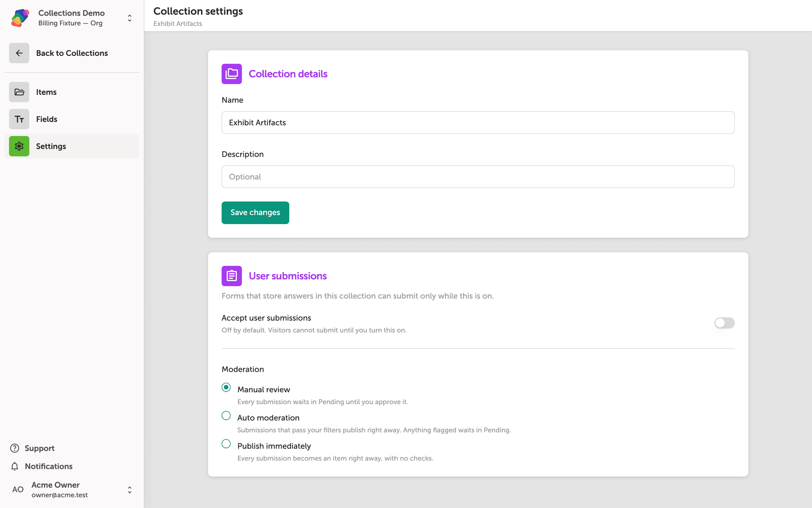
Task: Click the Collection details heading
Action: coord(288,74)
